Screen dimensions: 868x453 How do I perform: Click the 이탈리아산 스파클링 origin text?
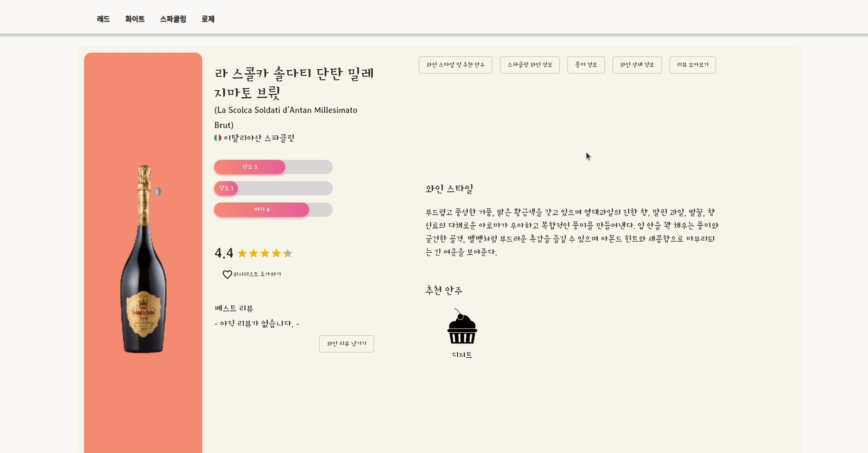tap(259, 138)
